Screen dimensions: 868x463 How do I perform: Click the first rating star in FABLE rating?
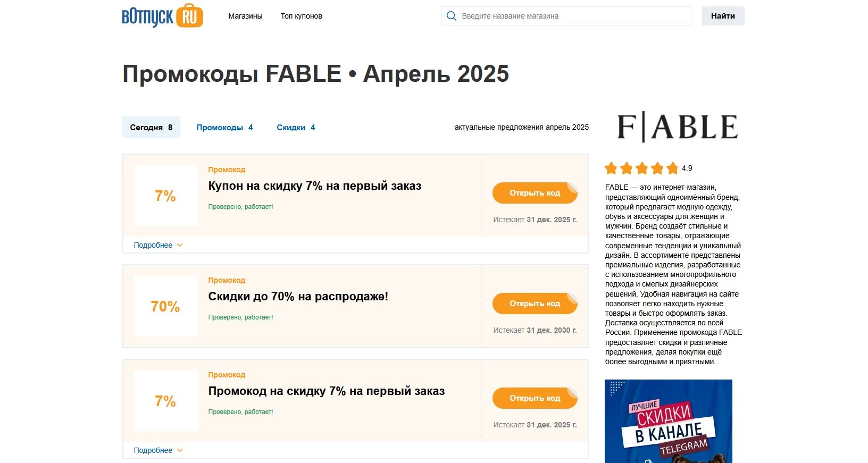[x=611, y=168]
